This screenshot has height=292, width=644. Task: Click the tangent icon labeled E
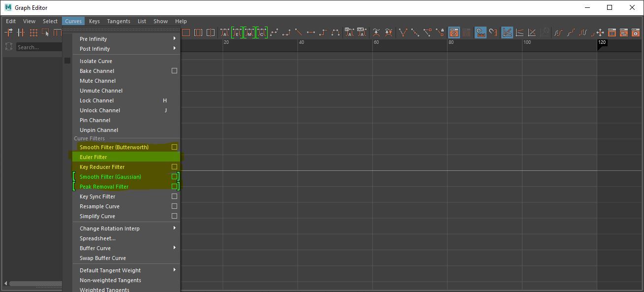point(237,32)
